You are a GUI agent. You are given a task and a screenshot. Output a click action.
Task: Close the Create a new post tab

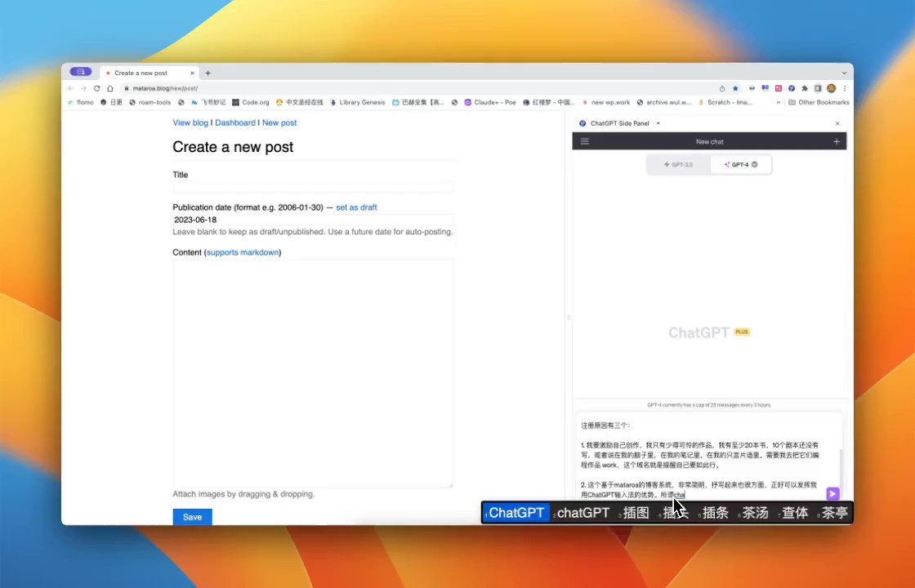[192, 73]
